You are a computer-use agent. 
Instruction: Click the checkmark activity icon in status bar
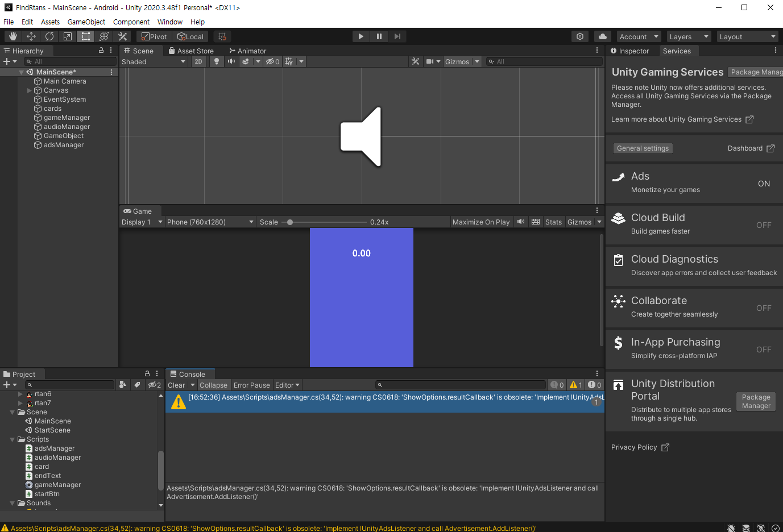pos(776,528)
